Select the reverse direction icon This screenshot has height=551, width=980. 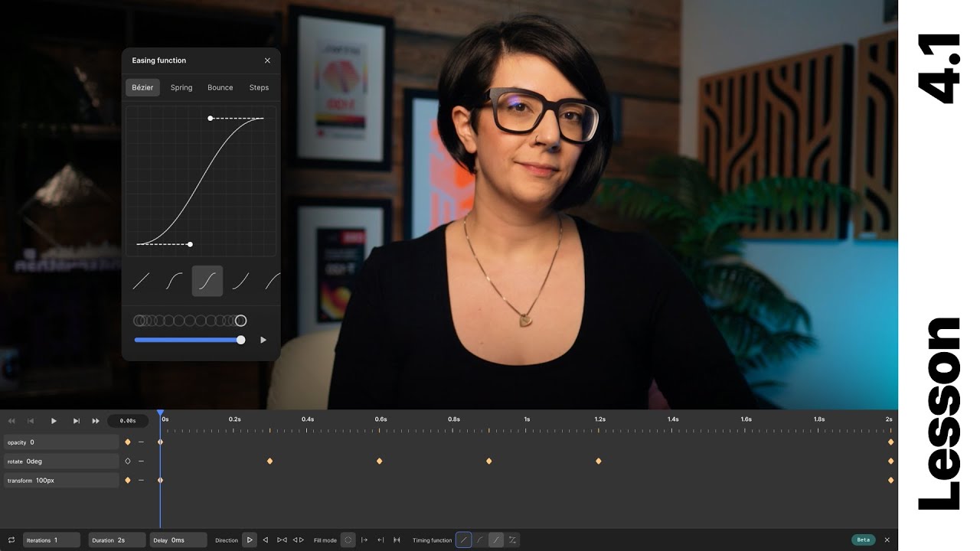(266, 540)
